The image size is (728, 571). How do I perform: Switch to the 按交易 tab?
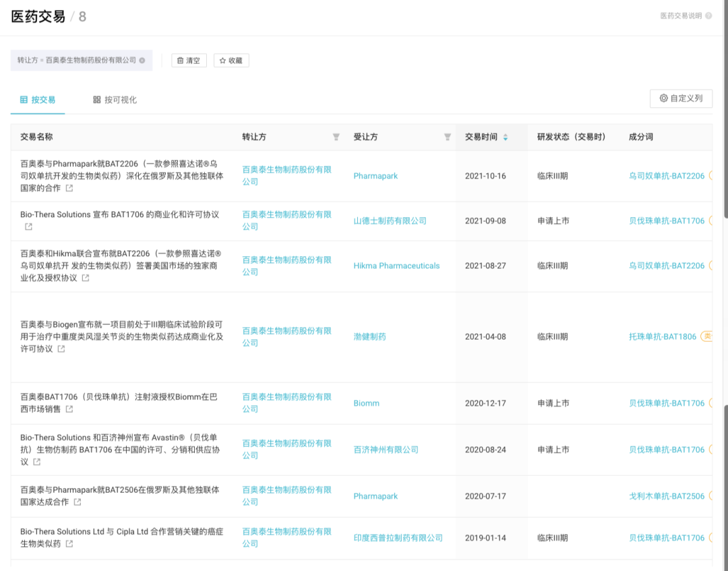tap(38, 100)
